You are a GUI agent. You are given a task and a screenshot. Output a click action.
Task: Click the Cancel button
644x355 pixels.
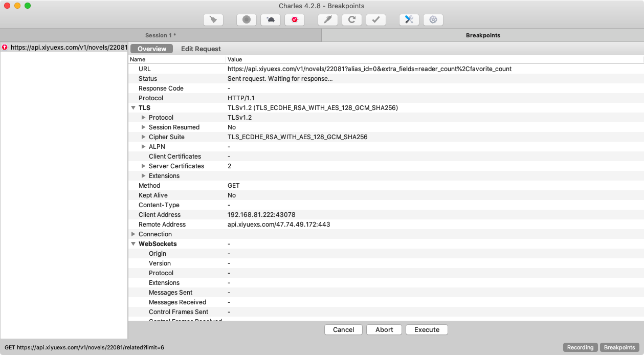344,329
